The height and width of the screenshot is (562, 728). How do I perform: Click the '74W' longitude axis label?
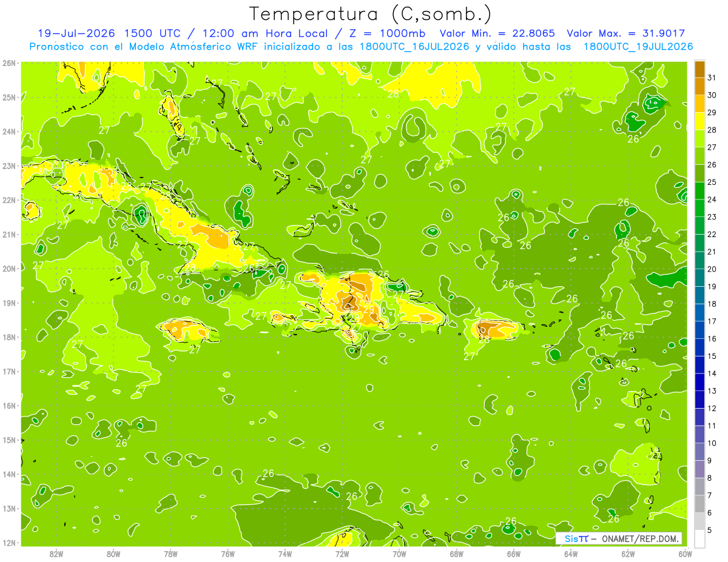click(285, 553)
